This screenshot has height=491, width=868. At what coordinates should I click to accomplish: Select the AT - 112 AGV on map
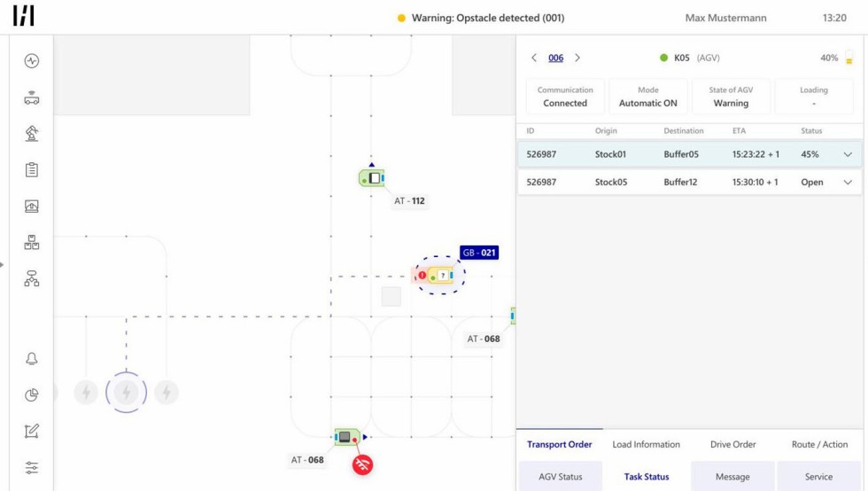[x=373, y=178]
